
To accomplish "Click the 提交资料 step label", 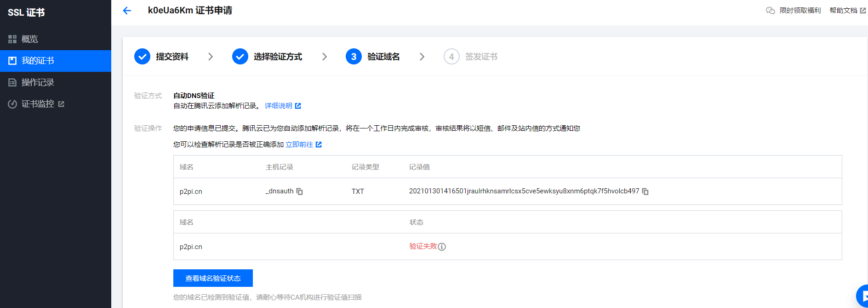I will click(x=172, y=57).
